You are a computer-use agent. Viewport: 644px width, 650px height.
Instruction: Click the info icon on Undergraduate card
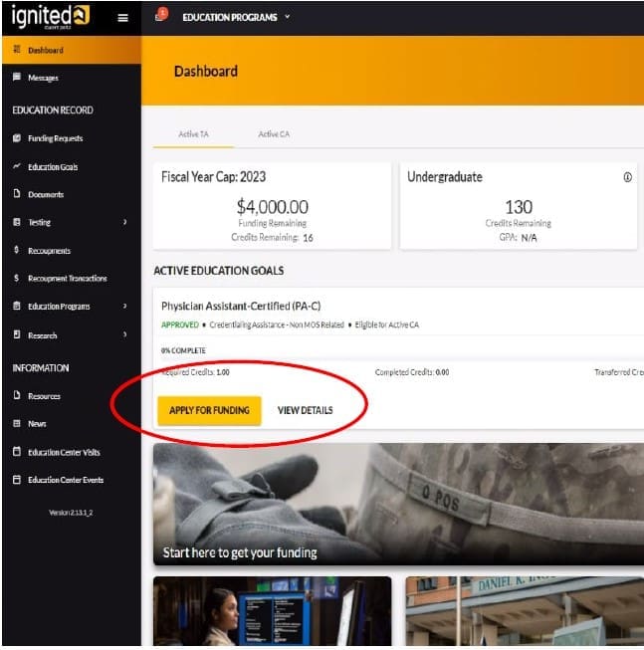[x=627, y=177]
